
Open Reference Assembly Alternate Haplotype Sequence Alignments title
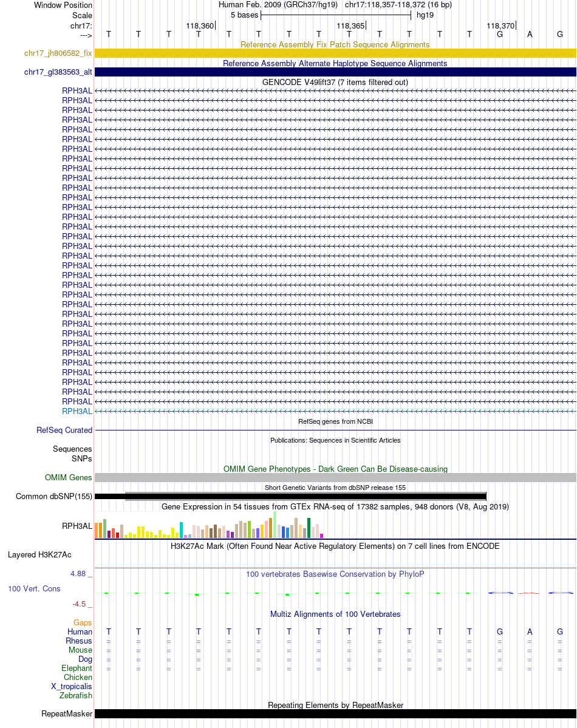click(x=335, y=64)
